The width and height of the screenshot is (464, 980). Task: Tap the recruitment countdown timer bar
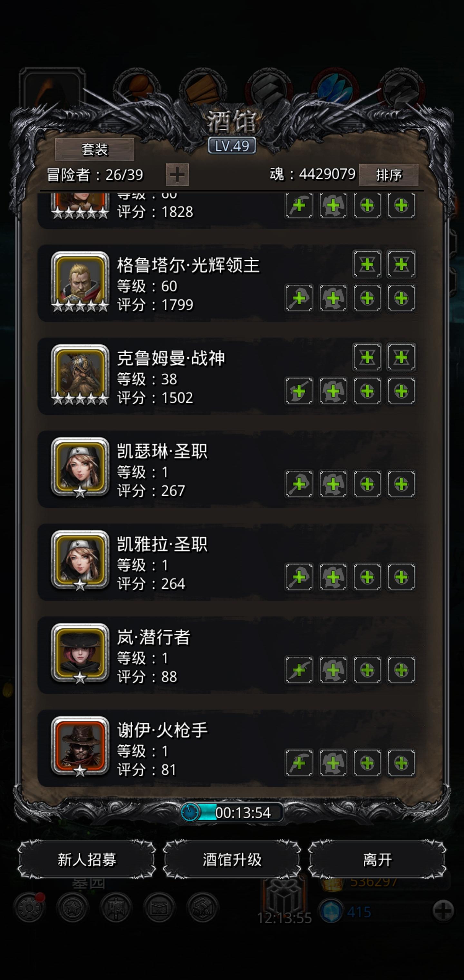[x=232, y=813]
